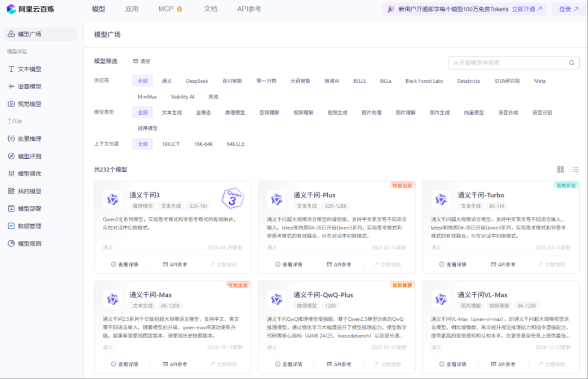Open the 应用 top nav tab

point(132,9)
